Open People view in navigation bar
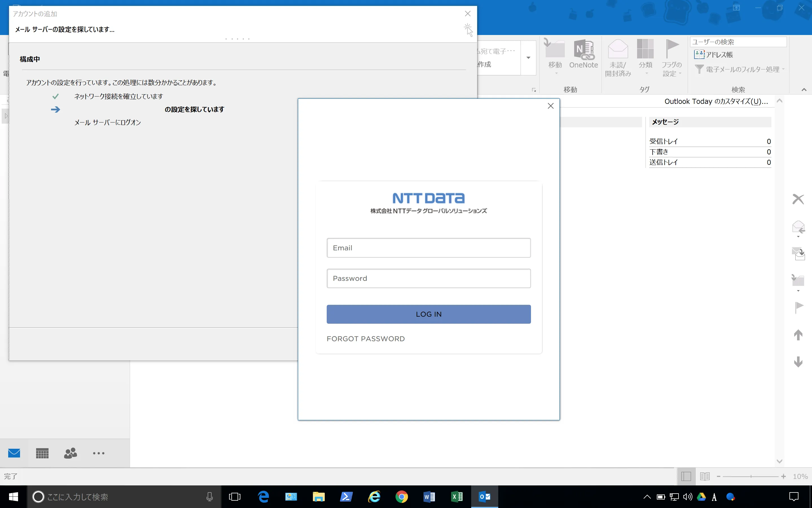 (71, 453)
